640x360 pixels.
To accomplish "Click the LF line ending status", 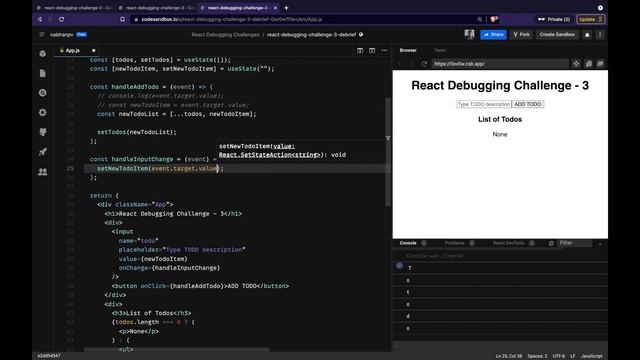I will [573, 356].
